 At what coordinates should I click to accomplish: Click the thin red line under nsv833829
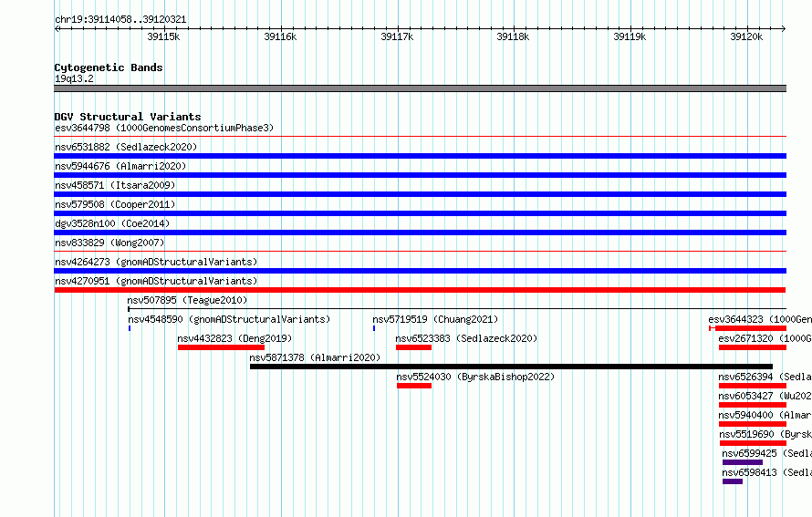[x=420, y=252]
